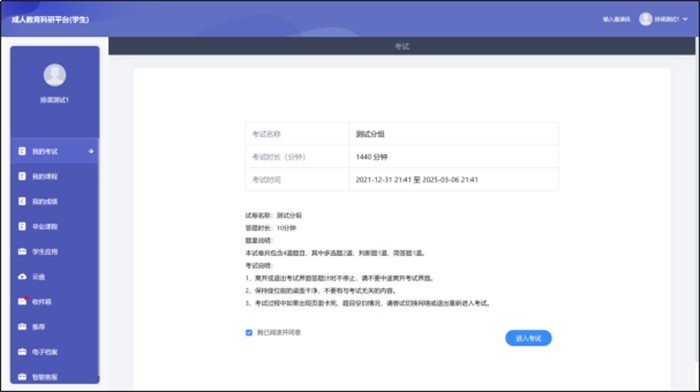Click the 试卷名称: 测试分组 line
Viewport: 700px width, 392px height.
[273, 215]
